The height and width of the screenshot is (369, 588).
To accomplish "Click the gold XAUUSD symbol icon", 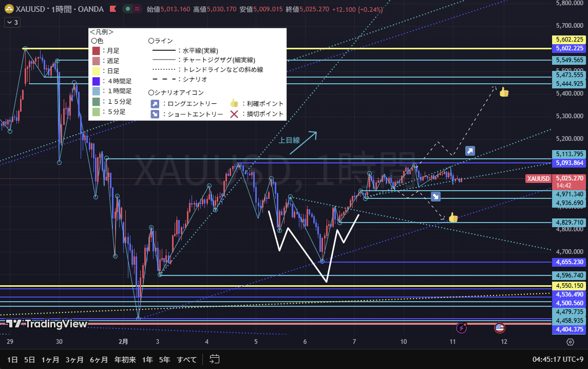I will coord(9,9).
